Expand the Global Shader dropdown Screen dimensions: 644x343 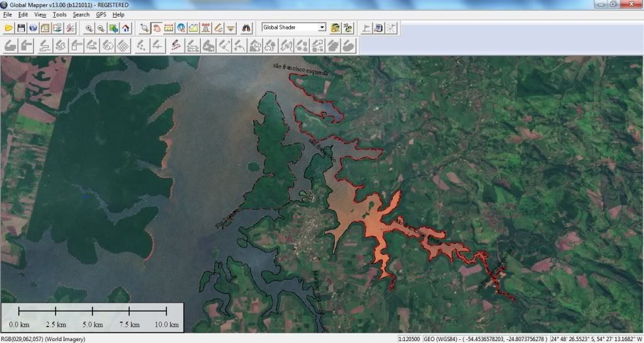tap(322, 28)
